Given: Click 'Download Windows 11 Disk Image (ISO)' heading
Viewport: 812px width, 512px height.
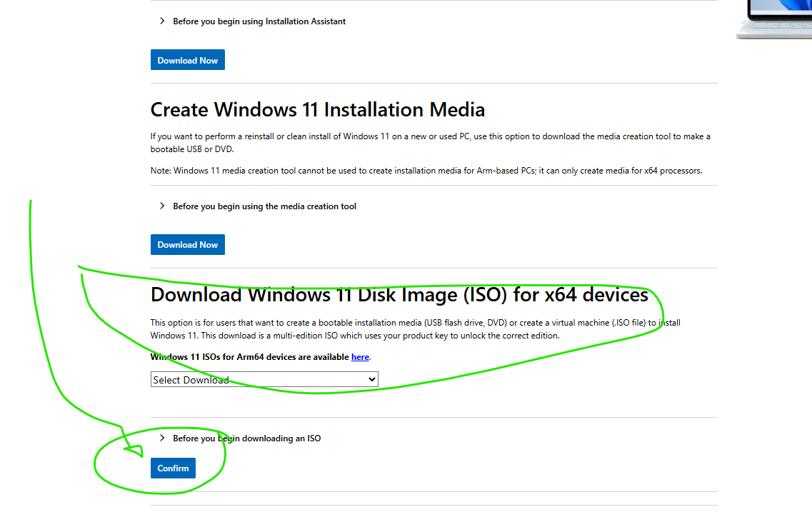Looking at the screenshot, I should click(399, 295).
